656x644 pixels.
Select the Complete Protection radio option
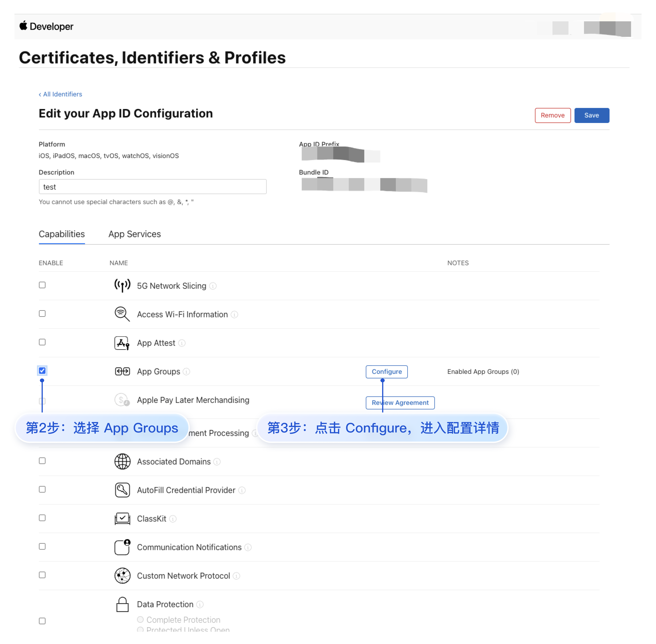point(140,619)
